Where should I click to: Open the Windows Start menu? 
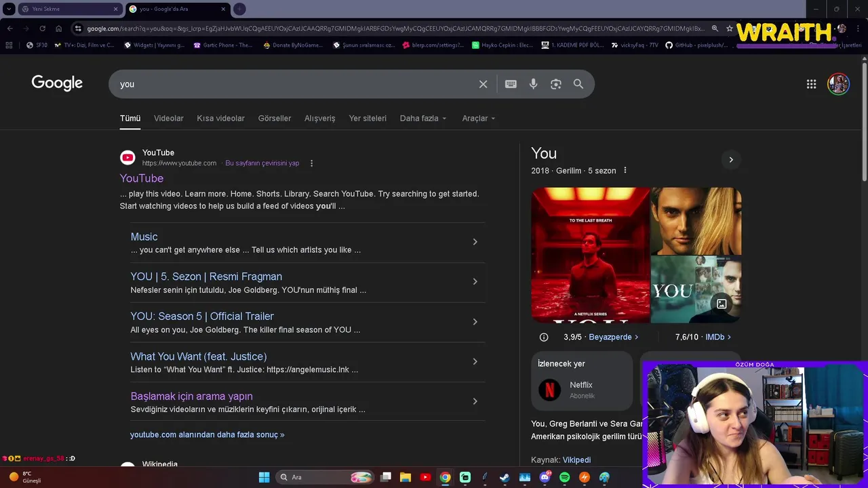click(x=264, y=477)
